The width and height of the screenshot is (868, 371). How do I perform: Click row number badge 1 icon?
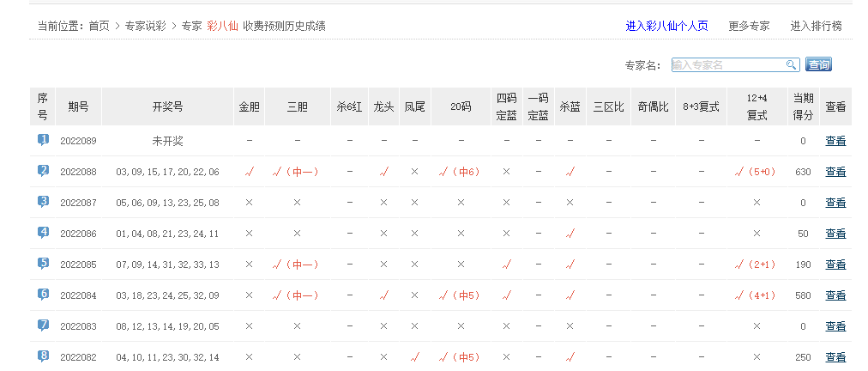43,140
